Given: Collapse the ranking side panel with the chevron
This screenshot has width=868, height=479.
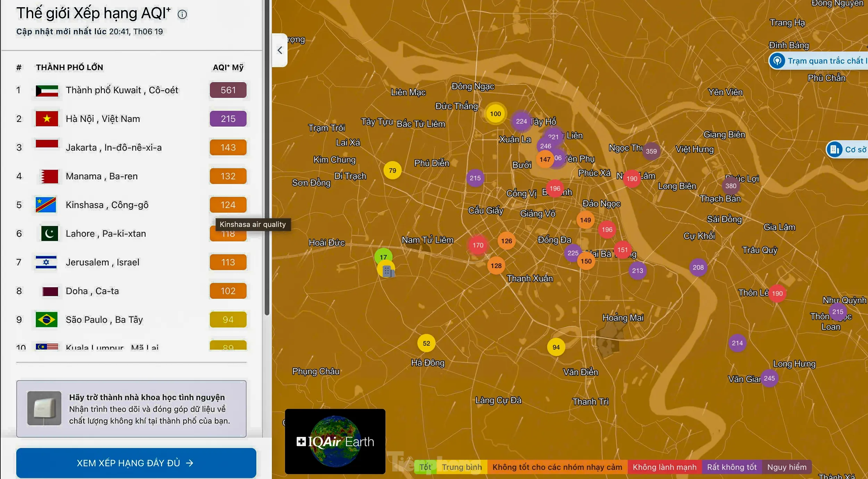Looking at the screenshot, I should coord(280,50).
